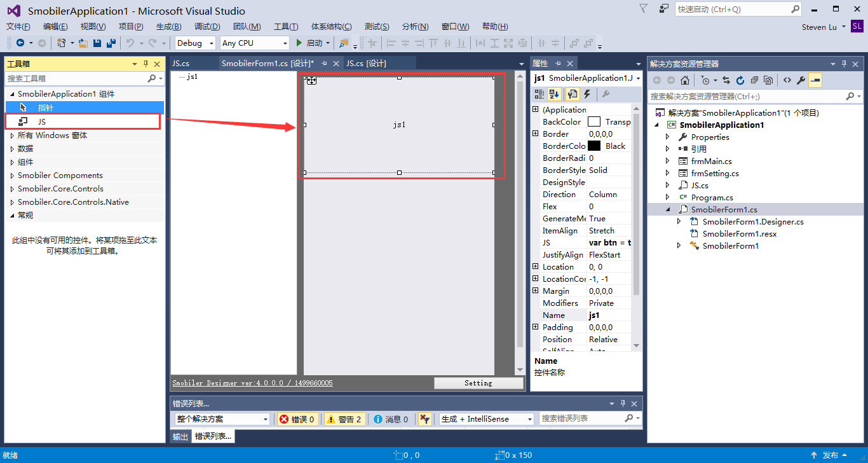Viewport: 868px width, 463px height.
Task: Click Show All Files icon in Solution Explorer
Action: coord(768,80)
